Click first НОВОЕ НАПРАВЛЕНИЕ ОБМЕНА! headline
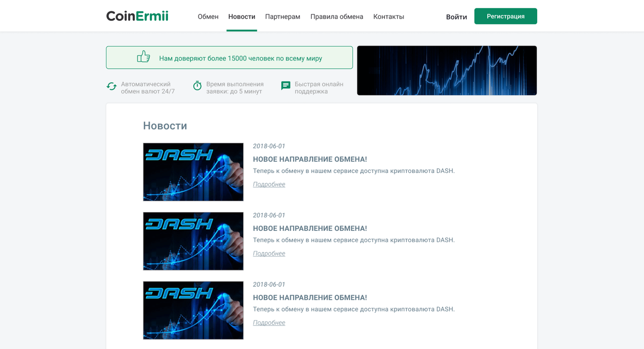The image size is (644, 349). (x=310, y=159)
